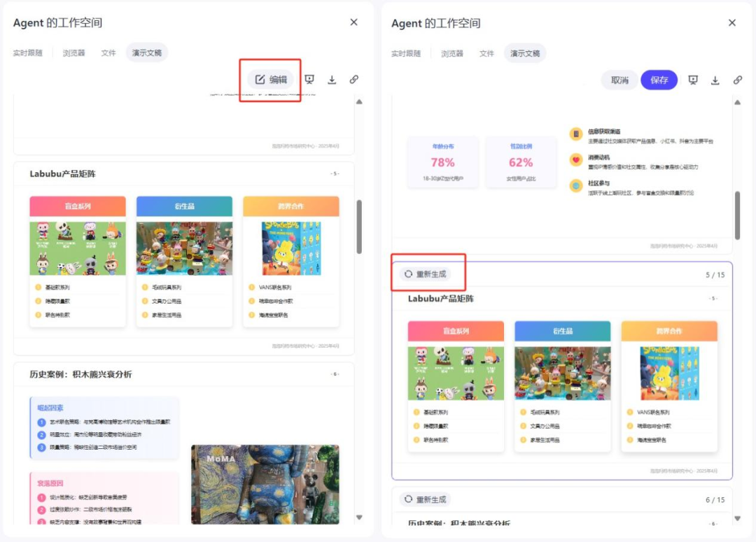Click 历史案例：积木熊兴衰分析 title in left panel

80,374
